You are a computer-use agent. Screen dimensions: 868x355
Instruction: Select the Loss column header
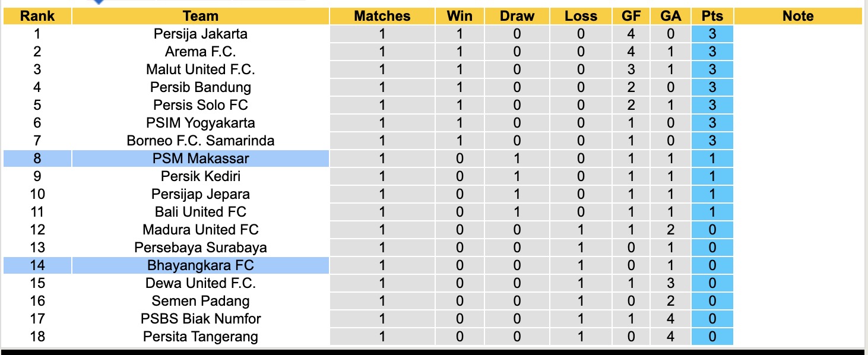[x=581, y=16]
